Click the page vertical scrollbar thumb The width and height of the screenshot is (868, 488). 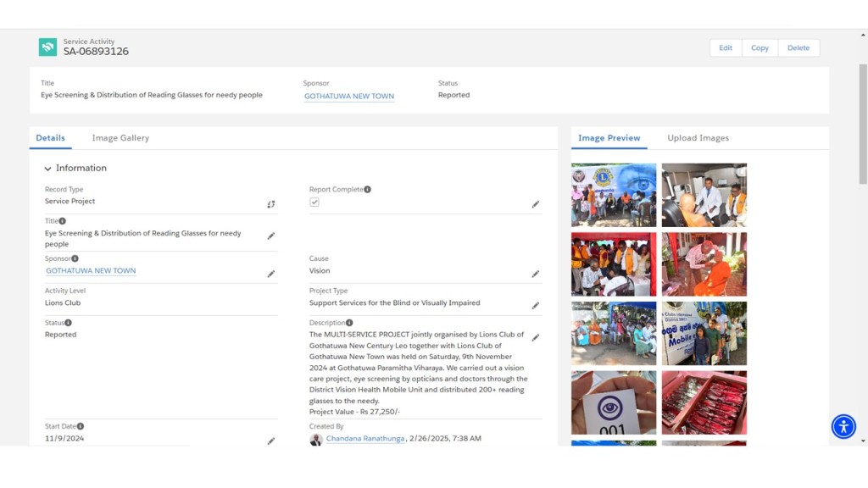click(863, 124)
